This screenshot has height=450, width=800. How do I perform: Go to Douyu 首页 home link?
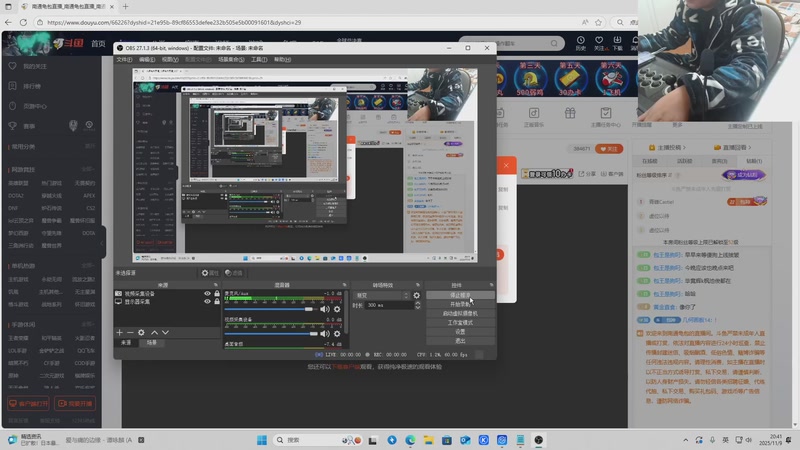click(98, 43)
